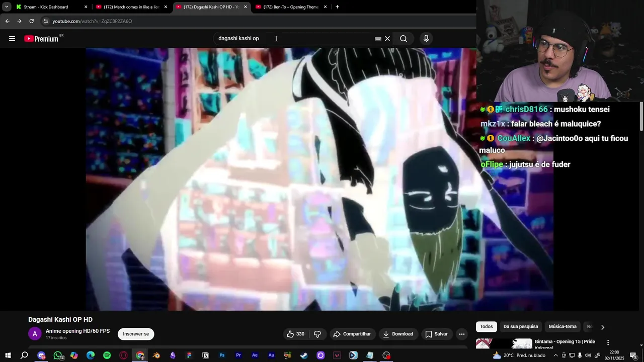Open Opera browser from the taskbar
Screen dimensions: 644x362
(x=123, y=355)
